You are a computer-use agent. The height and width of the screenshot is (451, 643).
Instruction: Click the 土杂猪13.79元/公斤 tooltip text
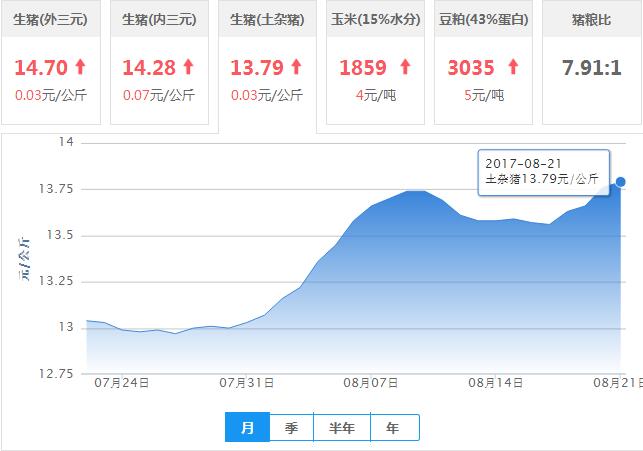pos(542,179)
